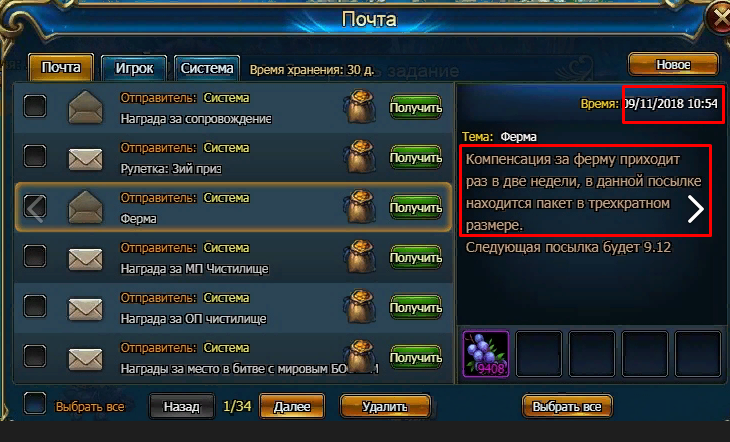730x442 pixels.
Task: Enable the Выбрать все checkbox at bottom left
Action: tap(35, 403)
